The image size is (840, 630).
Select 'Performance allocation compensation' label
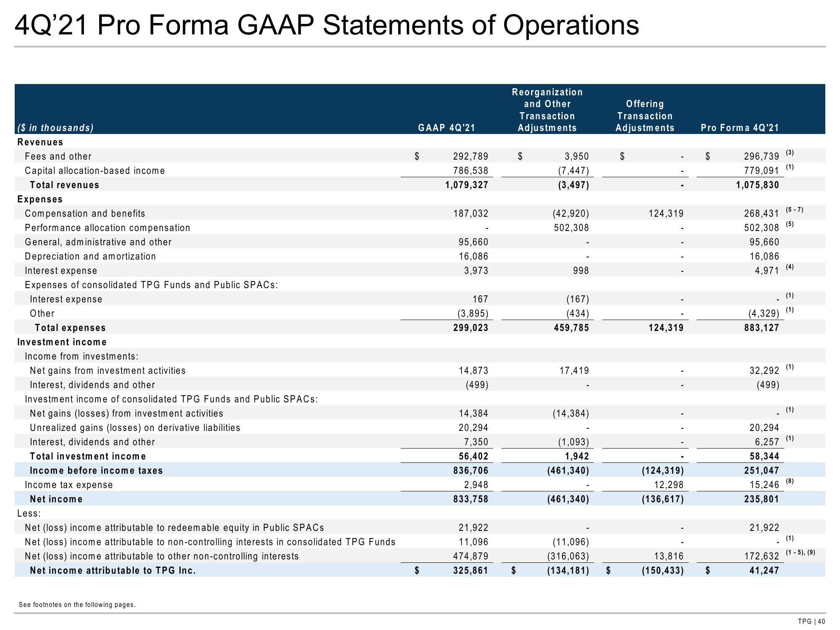pyautogui.click(x=108, y=228)
